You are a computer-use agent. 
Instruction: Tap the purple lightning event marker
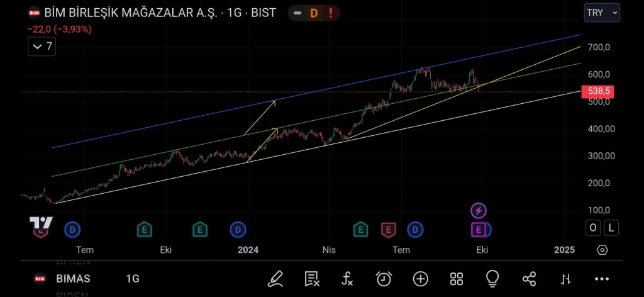coord(479,211)
